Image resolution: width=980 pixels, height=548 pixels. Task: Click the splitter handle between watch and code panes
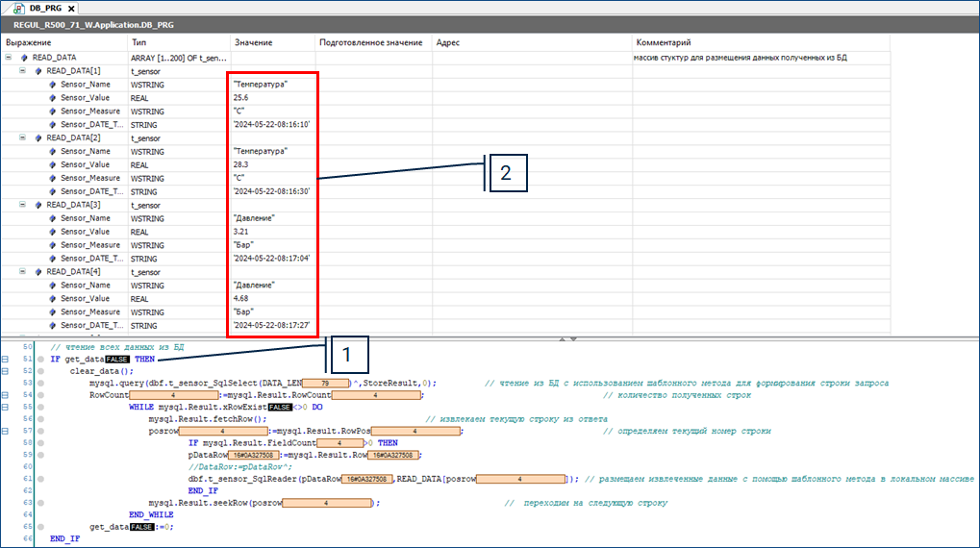[x=568, y=338]
